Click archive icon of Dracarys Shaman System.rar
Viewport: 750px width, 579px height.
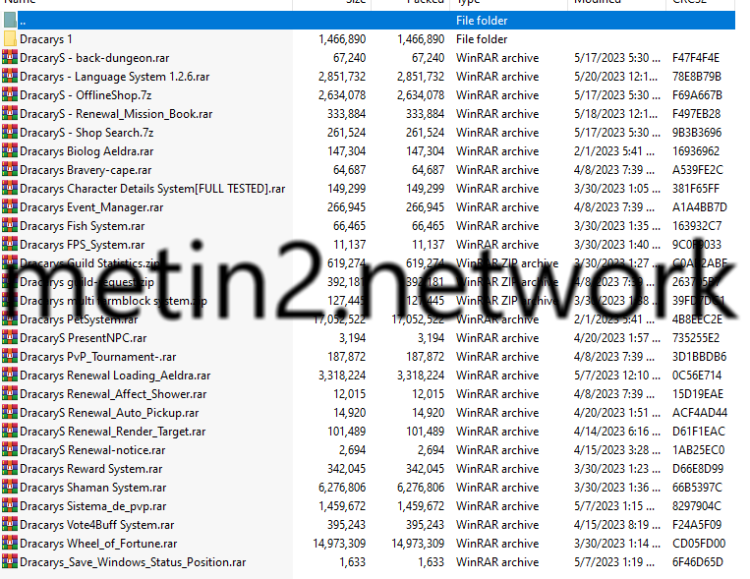10,487
